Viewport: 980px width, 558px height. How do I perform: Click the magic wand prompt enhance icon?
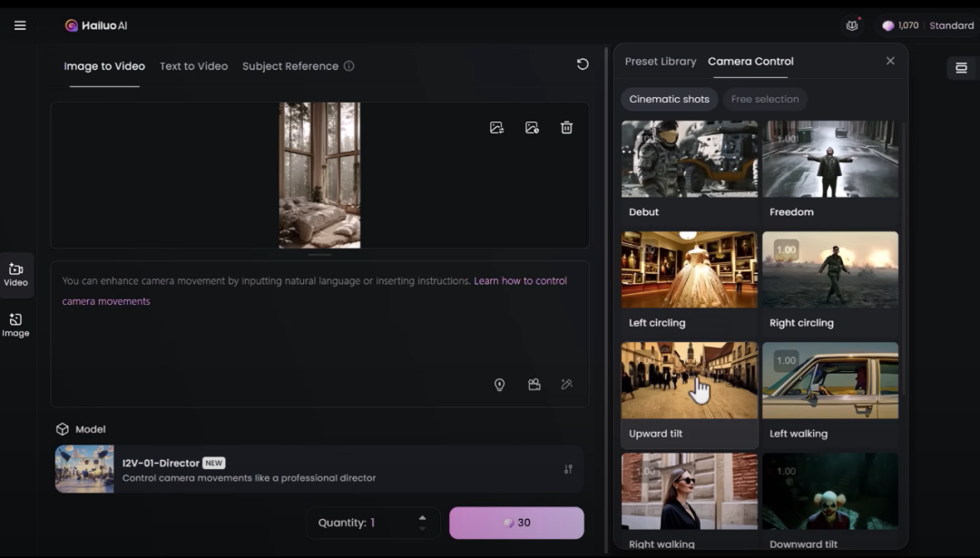click(567, 385)
